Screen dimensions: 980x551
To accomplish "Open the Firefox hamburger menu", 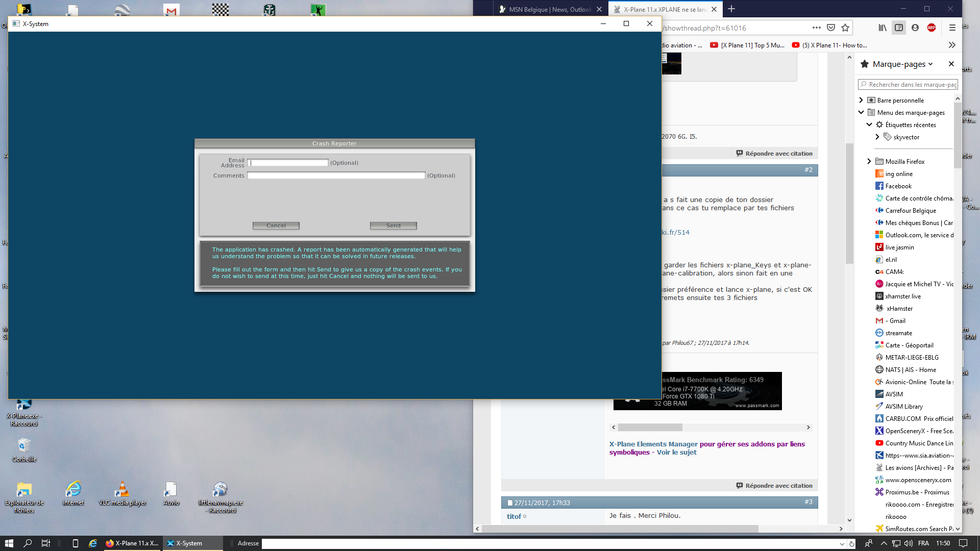I will tap(952, 28).
